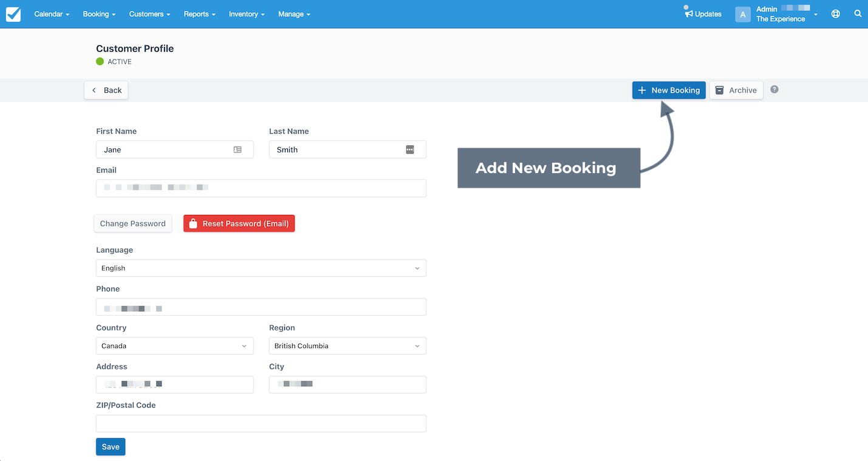Click the Phone input field
This screenshot has height=461, width=868.
tap(261, 307)
